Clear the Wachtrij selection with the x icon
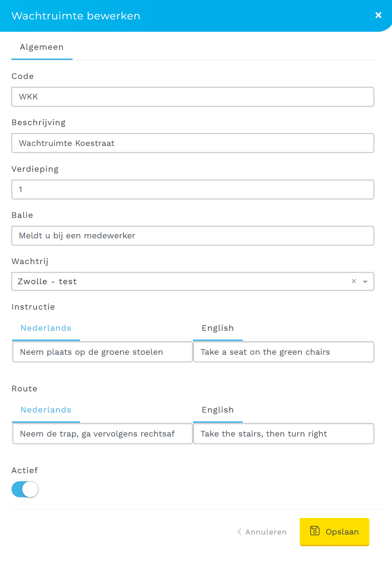This screenshot has width=392, height=561. (354, 281)
